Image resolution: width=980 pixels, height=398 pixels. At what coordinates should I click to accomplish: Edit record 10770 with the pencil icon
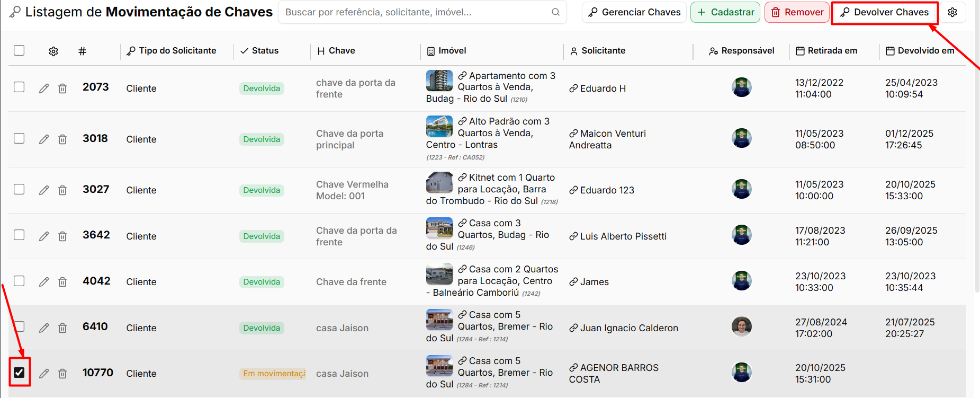[x=44, y=374]
